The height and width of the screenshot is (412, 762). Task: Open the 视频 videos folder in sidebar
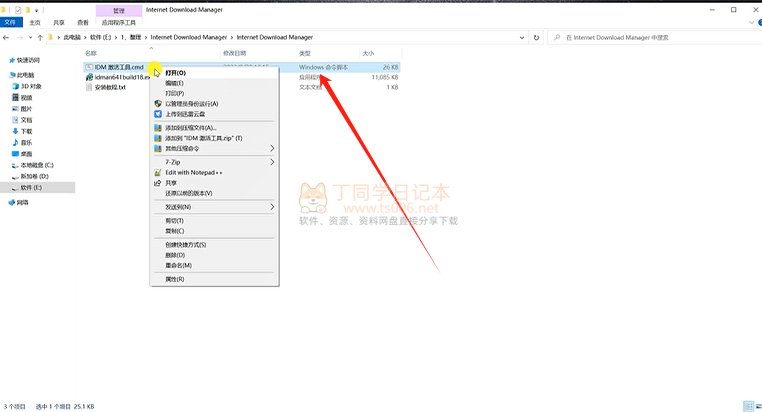pos(22,98)
